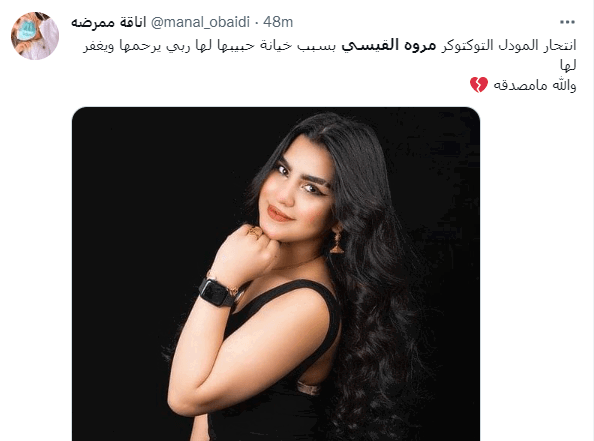This screenshot has width=594, height=441.
Task: Click the gold earring in the photo
Action: point(336,239)
